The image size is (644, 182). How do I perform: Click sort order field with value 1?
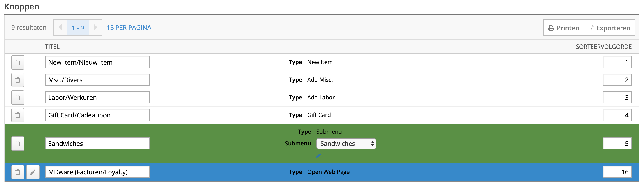(617, 62)
